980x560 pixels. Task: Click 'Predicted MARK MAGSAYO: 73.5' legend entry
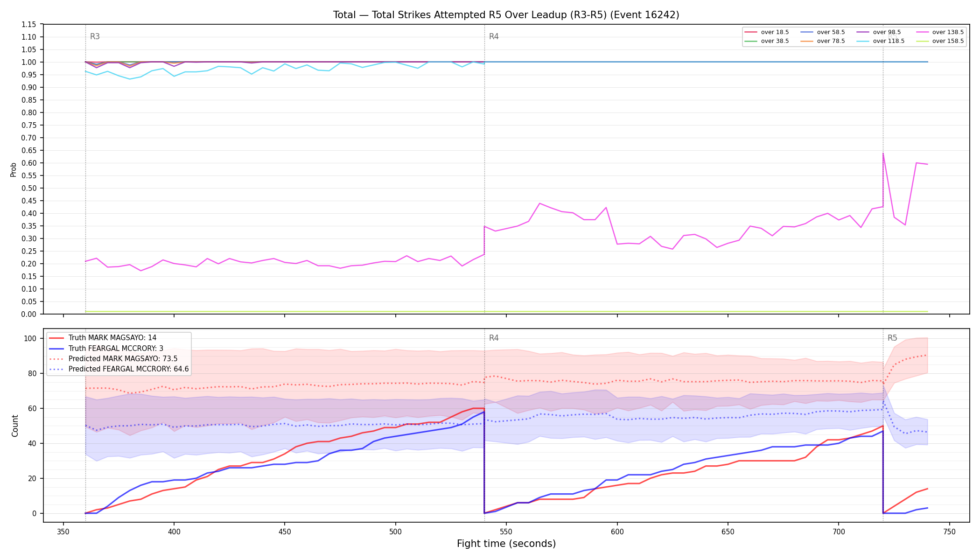(x=123, y=358)
